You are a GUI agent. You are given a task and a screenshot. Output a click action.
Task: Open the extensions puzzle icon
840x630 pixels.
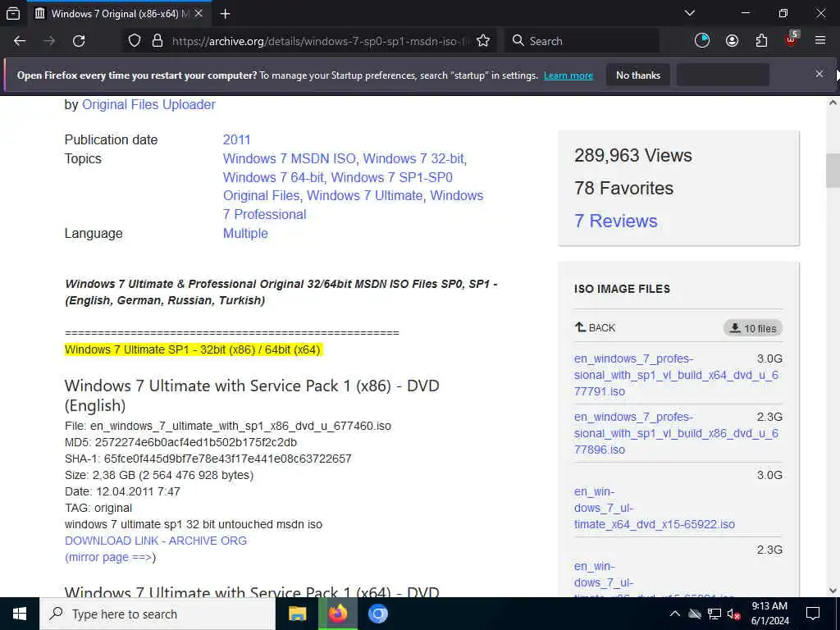761,41
